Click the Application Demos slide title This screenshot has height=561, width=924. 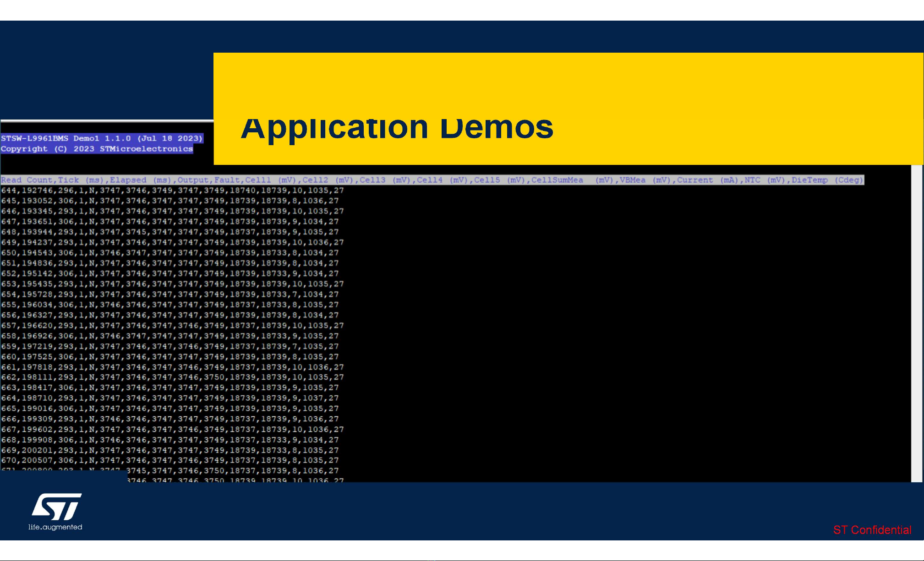click(x=397, y=128)
